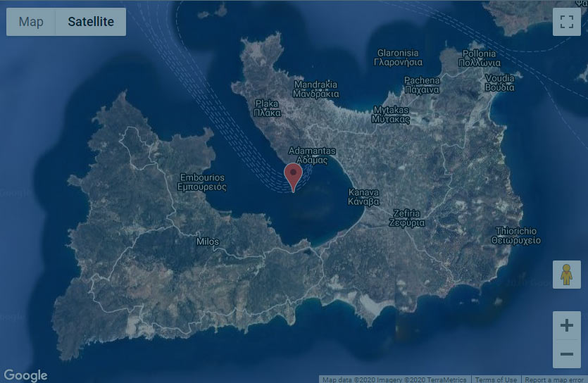Click the Glaronisia place label

pos(398,57)
